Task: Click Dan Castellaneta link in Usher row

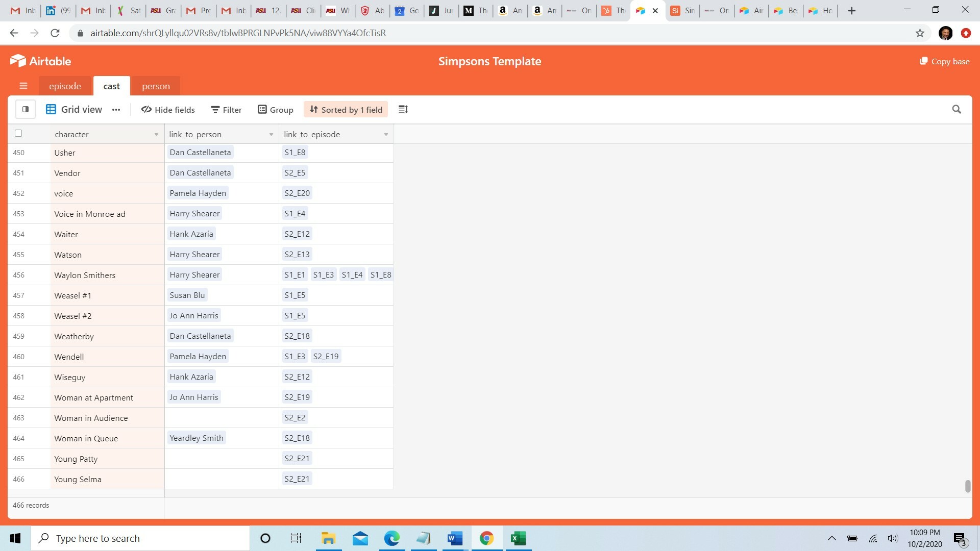Action: pyautogui.click(x=200, y=152)
